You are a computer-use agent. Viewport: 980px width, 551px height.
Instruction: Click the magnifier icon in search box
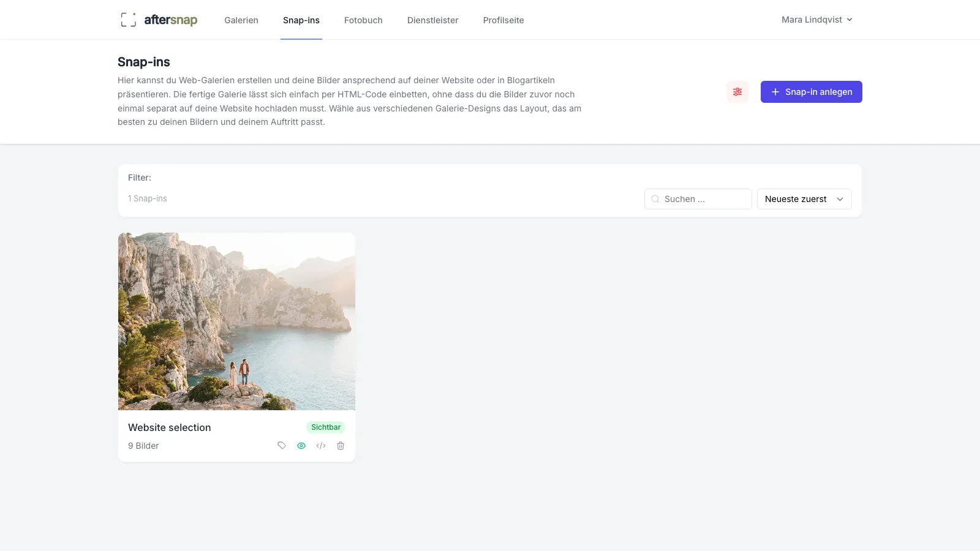click(655, 199)
